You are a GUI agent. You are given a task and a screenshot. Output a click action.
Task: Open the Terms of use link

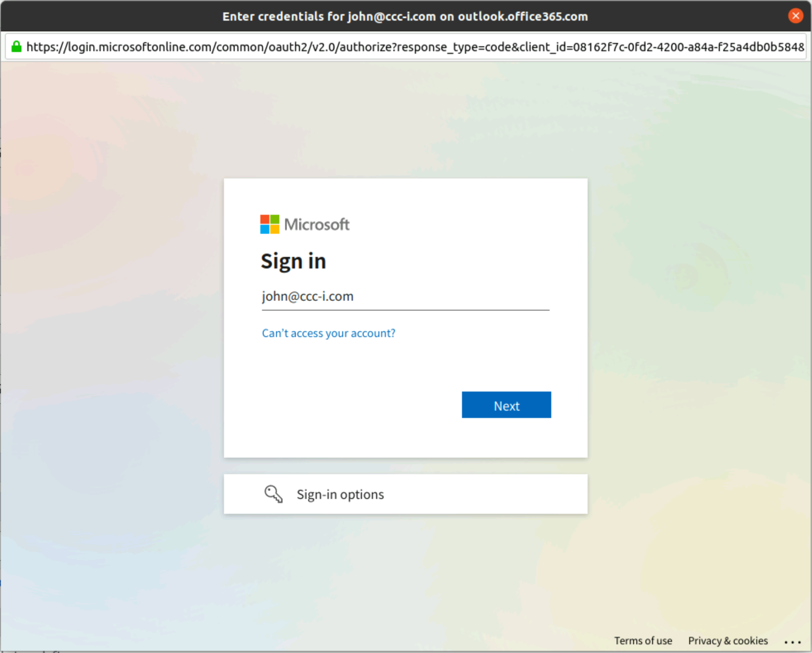[x=643, y=641]
